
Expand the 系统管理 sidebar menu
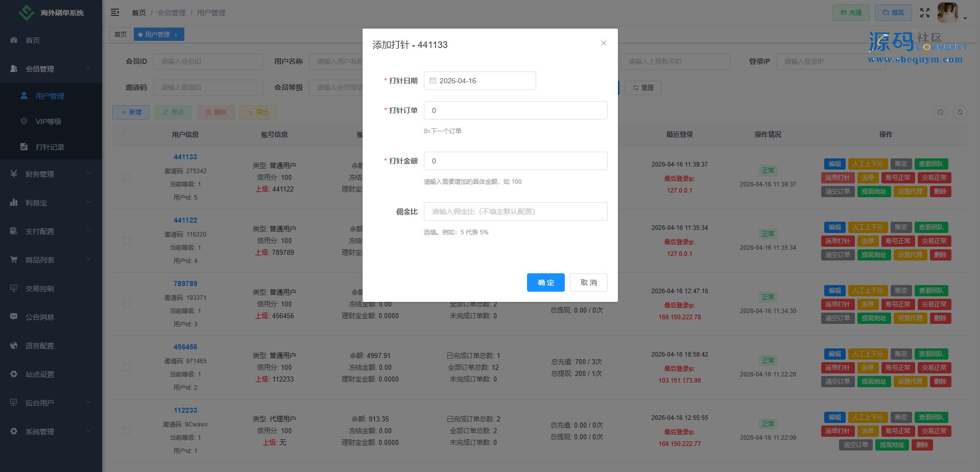click(x=51, y=432)
